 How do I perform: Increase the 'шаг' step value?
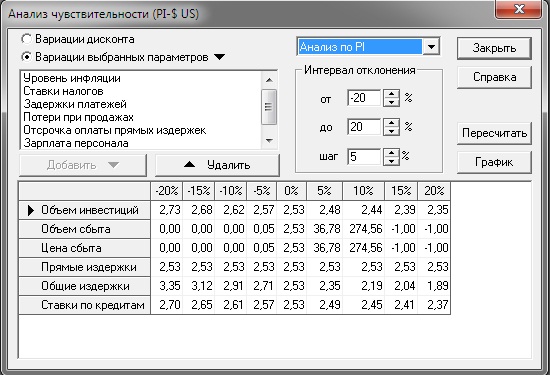(391, 153)
